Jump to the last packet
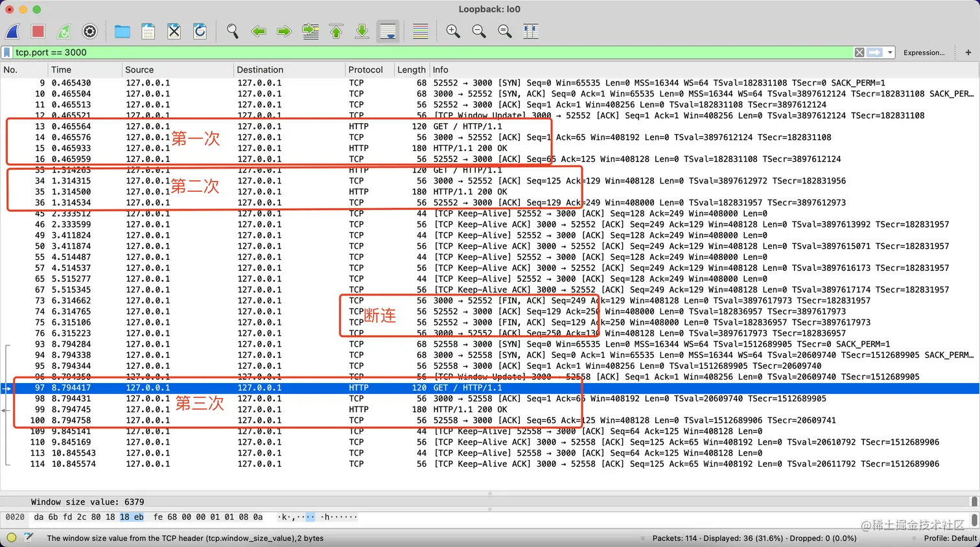 click(x=362, y=31)
